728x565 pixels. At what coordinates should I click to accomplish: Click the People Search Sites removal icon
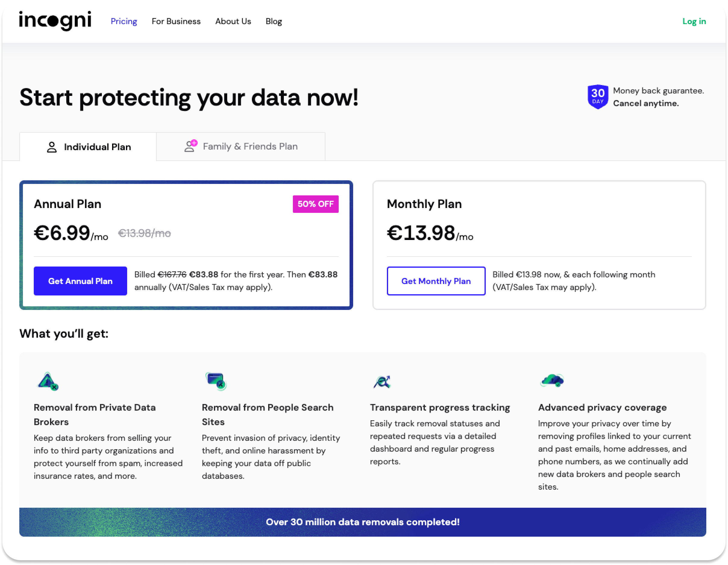point(216,381)
